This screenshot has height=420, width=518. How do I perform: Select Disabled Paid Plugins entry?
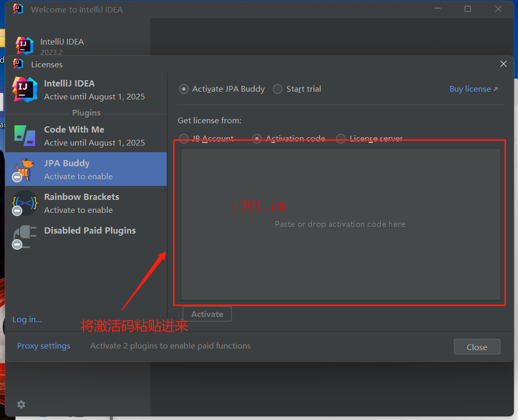86,237
